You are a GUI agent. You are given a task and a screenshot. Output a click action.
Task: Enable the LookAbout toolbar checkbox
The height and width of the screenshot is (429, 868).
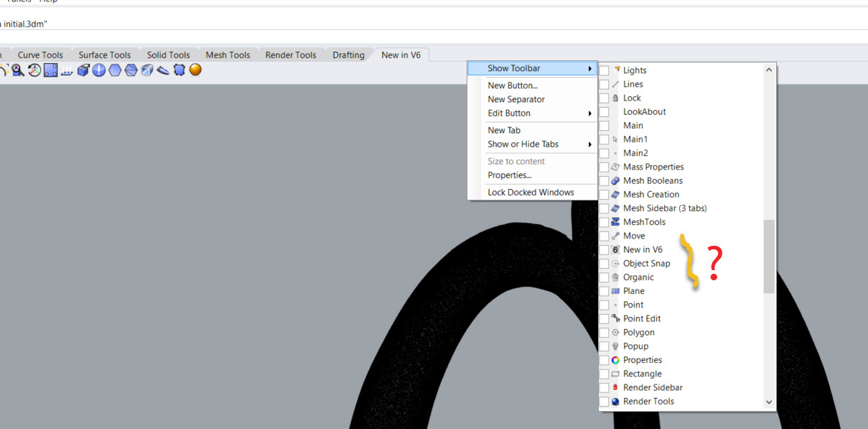605,112
